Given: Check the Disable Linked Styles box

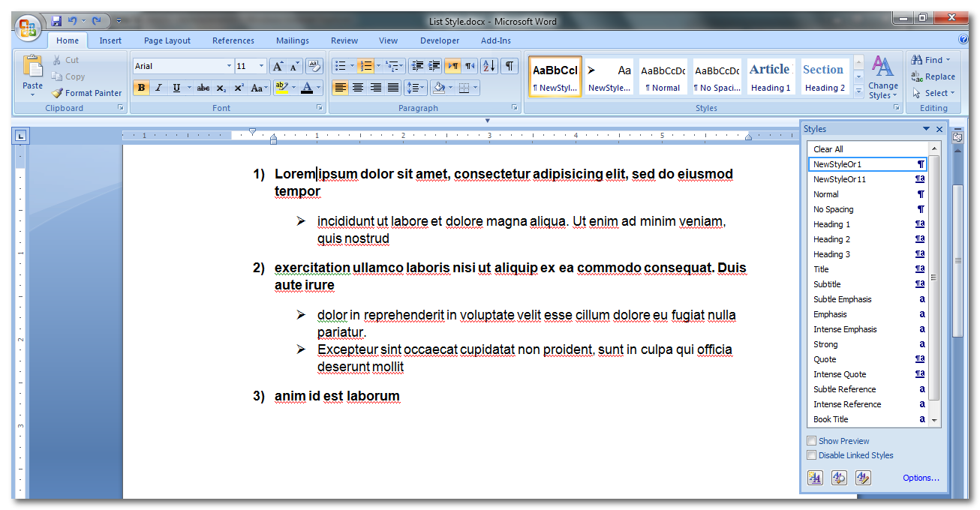Looking at the screenshot, I should click(x=811, y=455).
